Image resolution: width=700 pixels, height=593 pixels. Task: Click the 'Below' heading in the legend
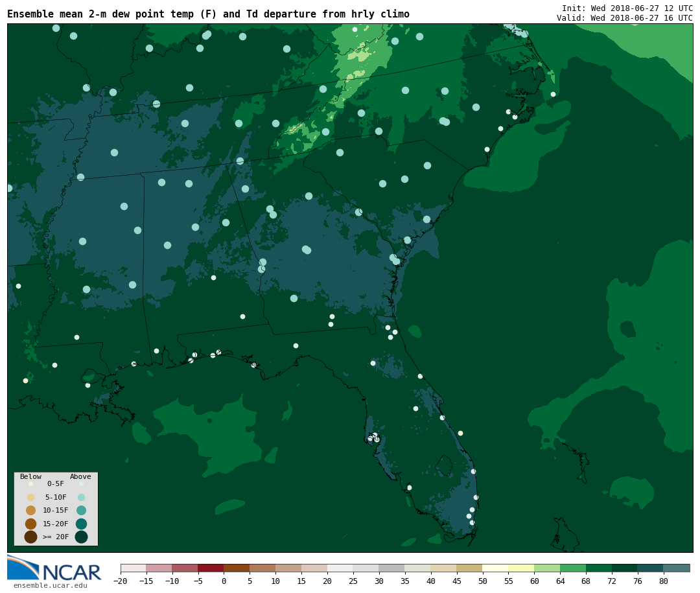click(x=31, y=476)
